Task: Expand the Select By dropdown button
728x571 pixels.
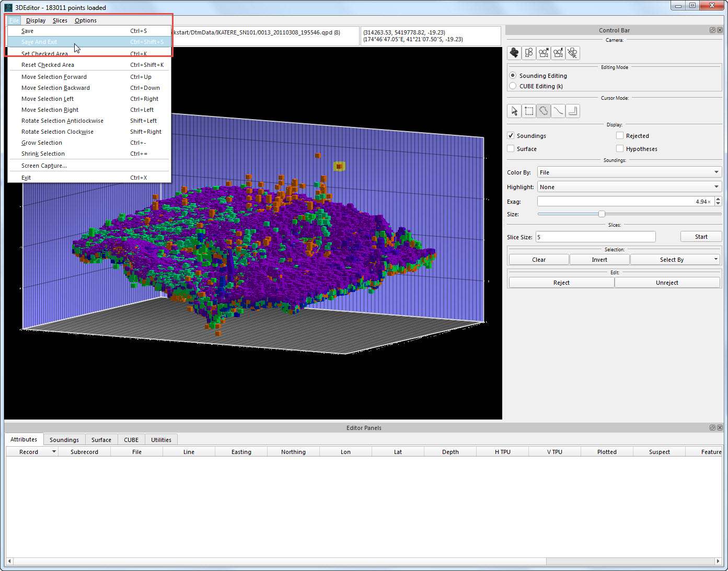Action: click(x=715, y=260)
